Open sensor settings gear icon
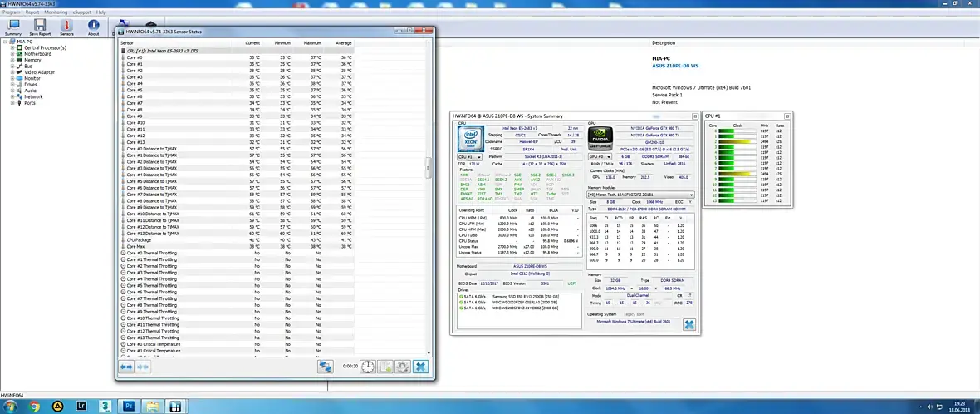 coord(403,367)
